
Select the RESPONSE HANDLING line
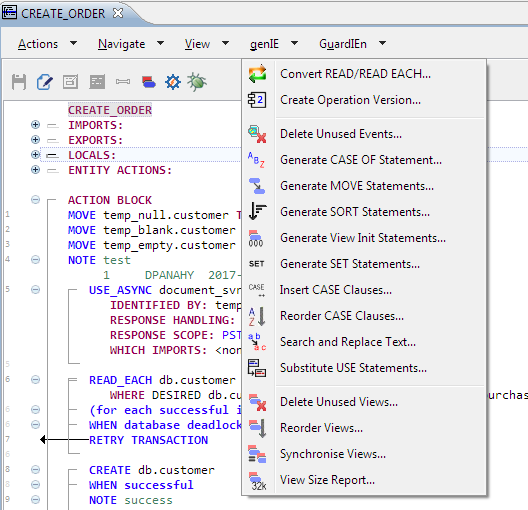pyautogui.click(x=172, y=320)
